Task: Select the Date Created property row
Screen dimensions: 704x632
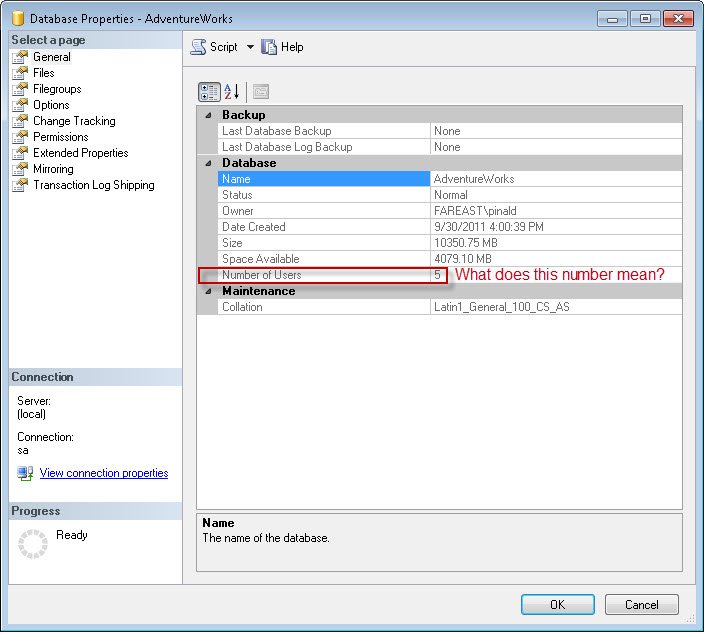Action: pyautogui.click(x=449, y=227)
